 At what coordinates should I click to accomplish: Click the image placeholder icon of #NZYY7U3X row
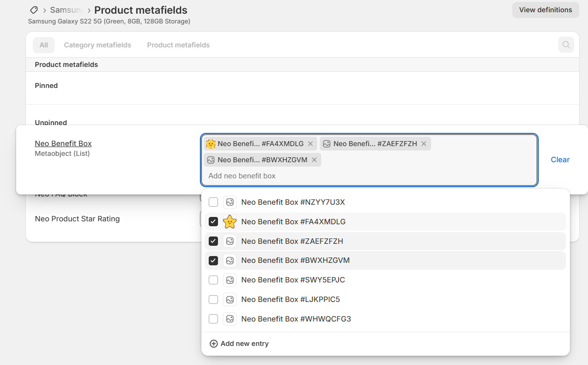click(230, 202)
